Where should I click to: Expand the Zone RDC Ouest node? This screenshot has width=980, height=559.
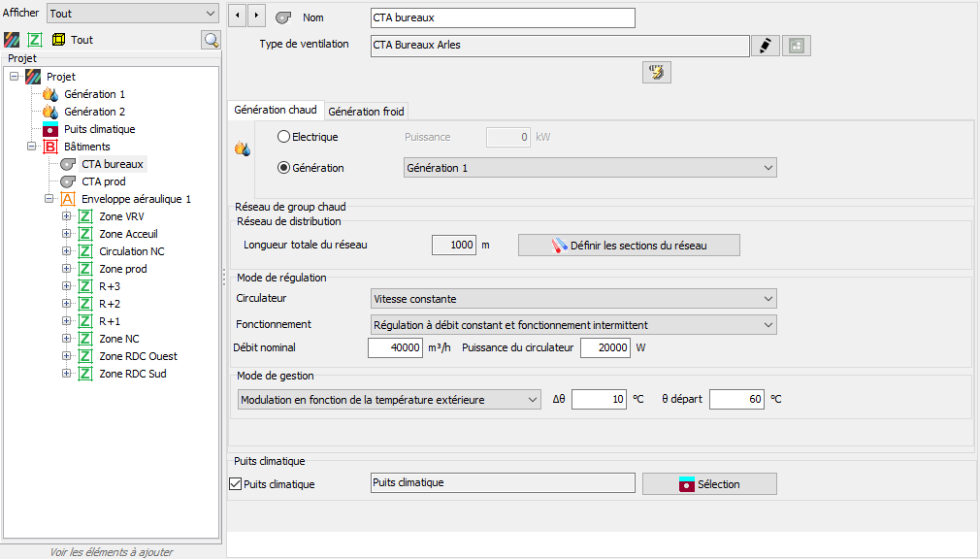(x=66, y=356)
